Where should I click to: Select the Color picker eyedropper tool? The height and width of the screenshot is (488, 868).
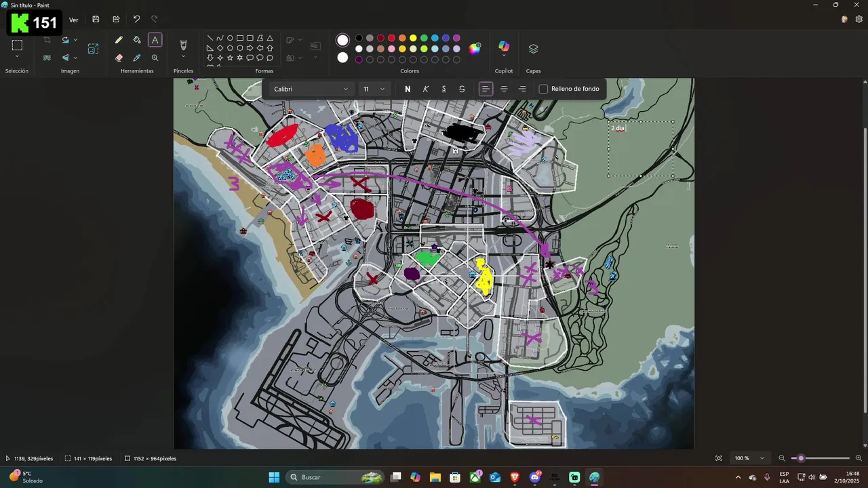[x=137, y=58]
